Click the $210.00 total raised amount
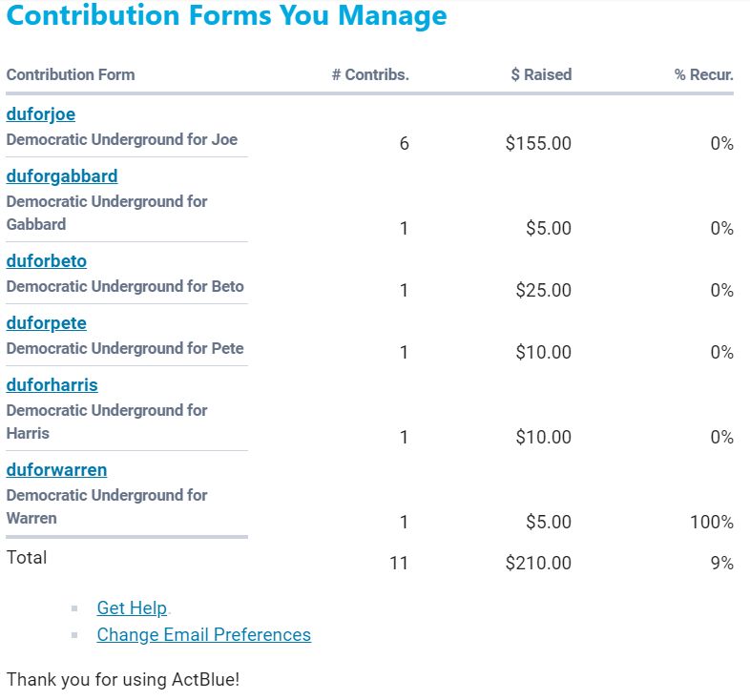Viewport: 750px width, 700px height. coord(538,564)
